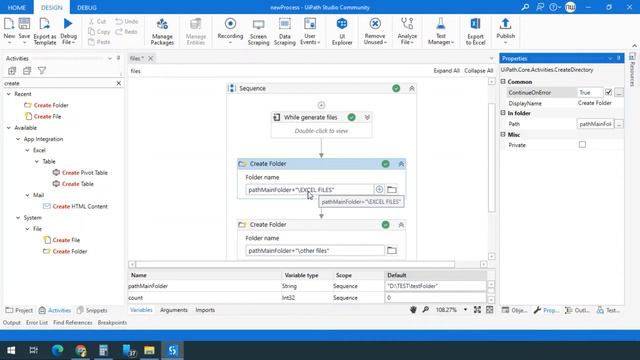Screen dimensions: 640x360
Task: Toggle pan hand tool in designer
Action: pos(413,310)
